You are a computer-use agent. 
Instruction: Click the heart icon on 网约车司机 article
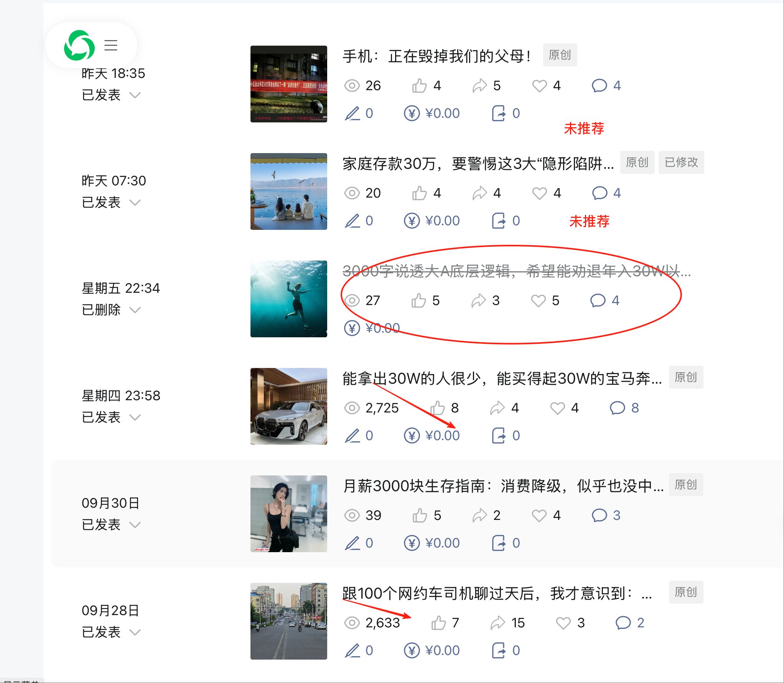pos(563,623)
